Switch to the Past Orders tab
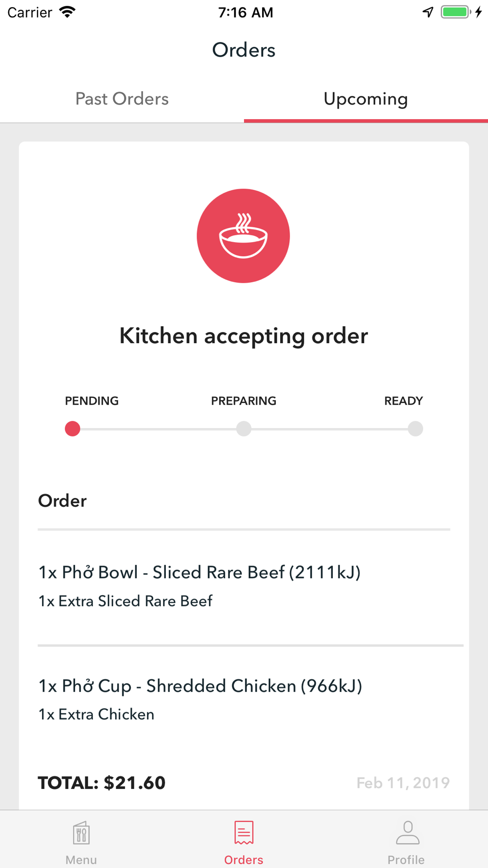This screenshot has width=488, height=868. click(122, 99)
